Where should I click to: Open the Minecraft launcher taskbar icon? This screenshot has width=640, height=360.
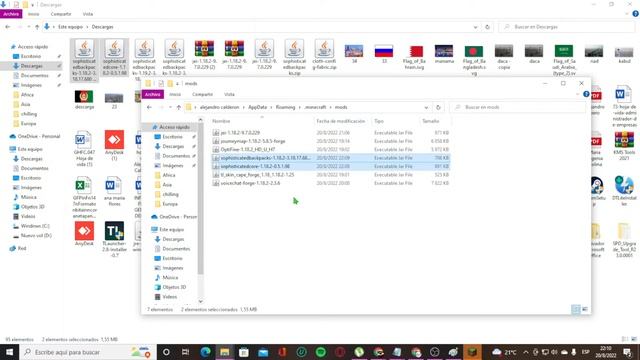pyautogui.click(x=472, y=352)
